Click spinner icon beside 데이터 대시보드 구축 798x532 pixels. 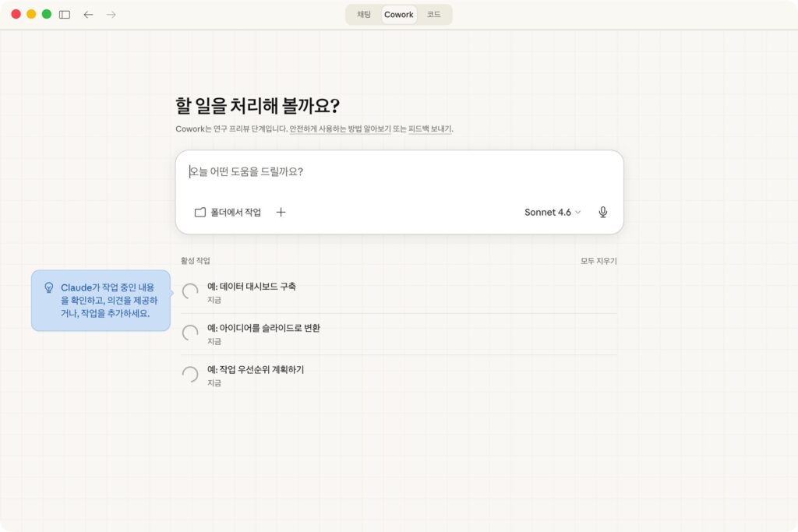coord(190,291)
